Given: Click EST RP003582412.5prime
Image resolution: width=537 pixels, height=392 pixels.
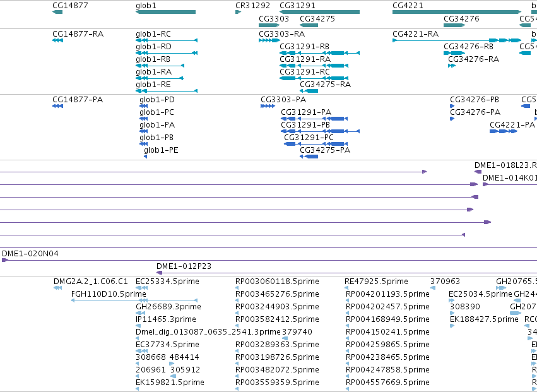Looking at the screenshot, I should (x=237, y=326).
